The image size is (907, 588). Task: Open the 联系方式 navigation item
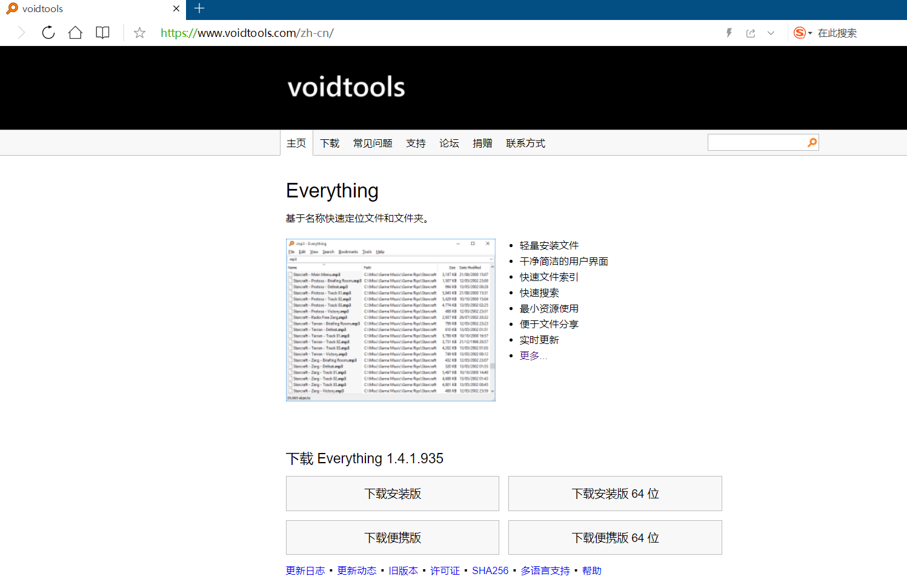click(x=525, y=143)
